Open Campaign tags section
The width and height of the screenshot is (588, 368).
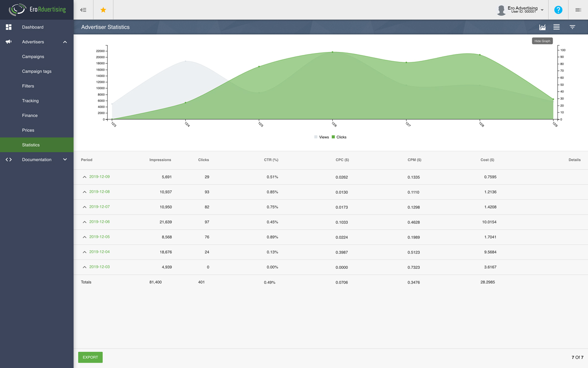[x=37, y=71]
